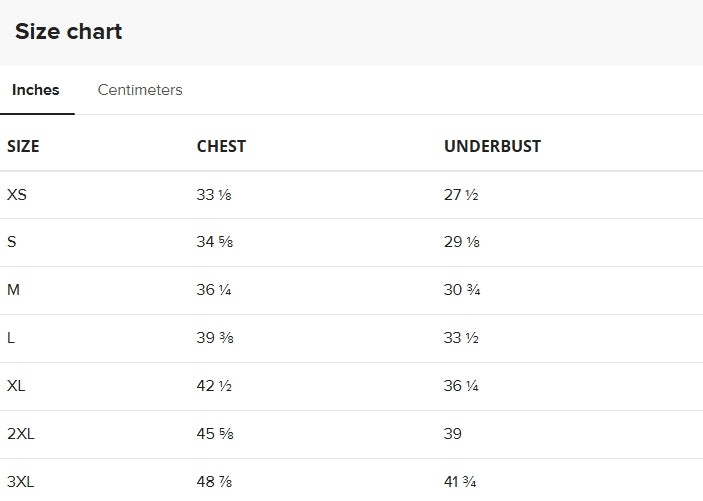Screen dimensions: 703x501
Task: Select the XL size row label
Action: pos(16,385)
